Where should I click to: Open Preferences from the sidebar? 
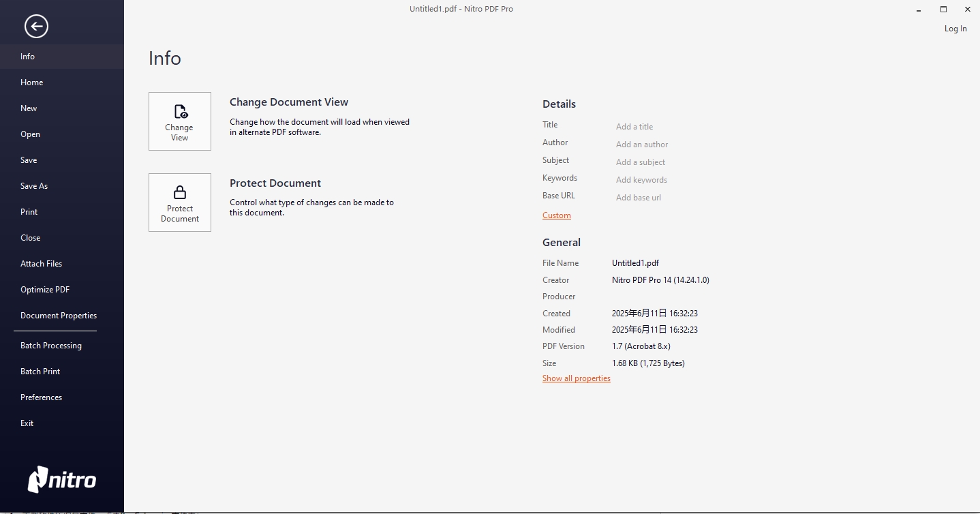[41, 397]
